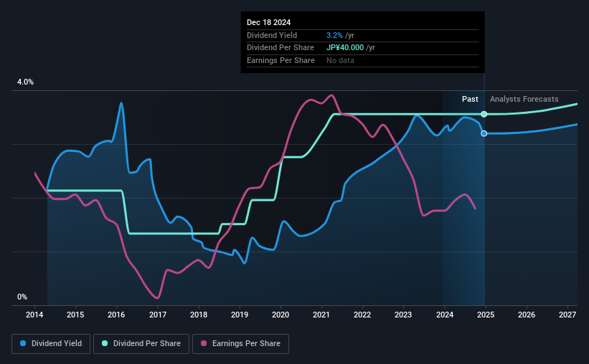Click the 4.0% y-axis label
This screenshot has height=364, width=589.
coord(25,82)
